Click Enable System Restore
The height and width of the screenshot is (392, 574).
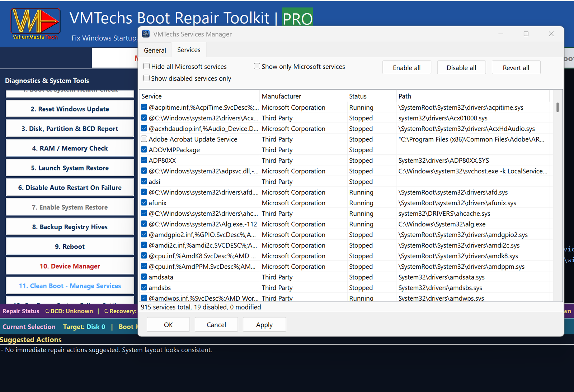click(70, 207)
